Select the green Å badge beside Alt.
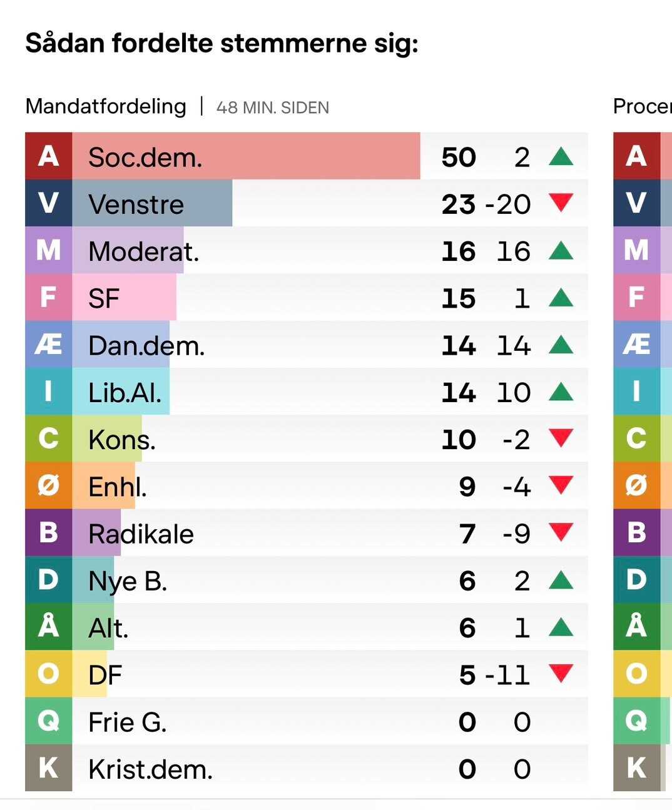The height and width of the screenshot is (810, 672). click(48, 627)
